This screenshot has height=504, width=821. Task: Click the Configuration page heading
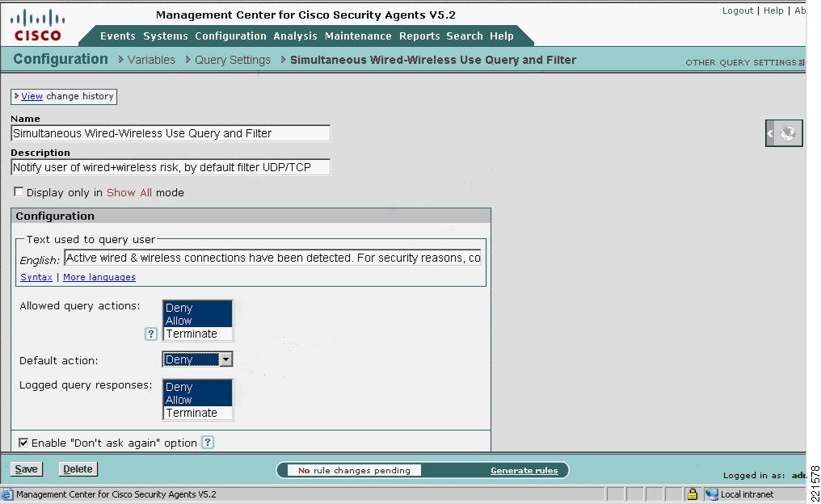[61, 59]
